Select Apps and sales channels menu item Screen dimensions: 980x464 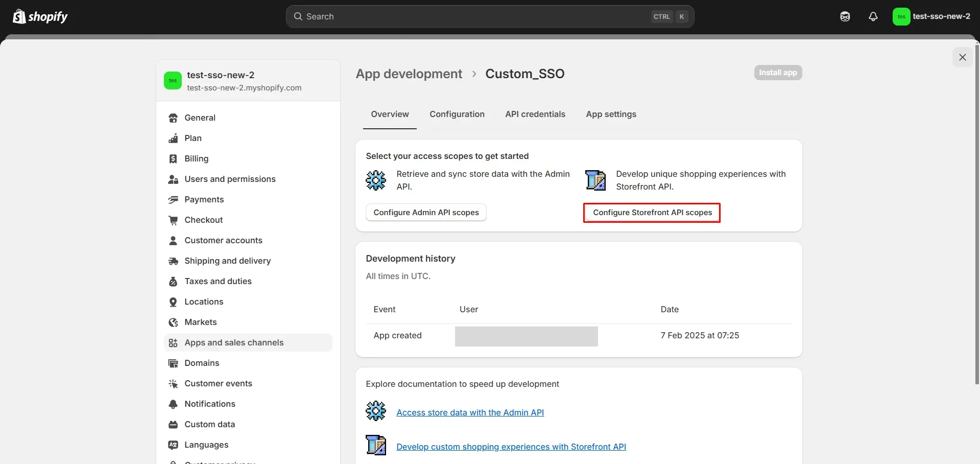coord(248,343)
